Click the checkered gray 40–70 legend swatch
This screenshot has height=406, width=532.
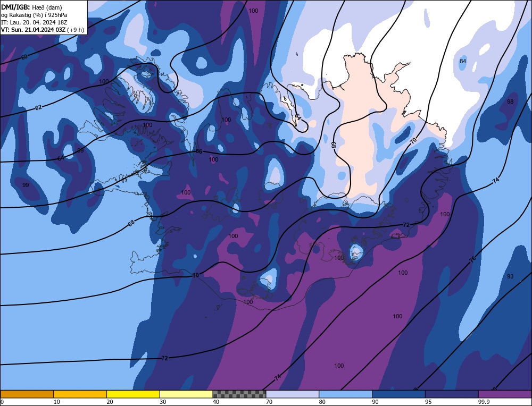239,394
